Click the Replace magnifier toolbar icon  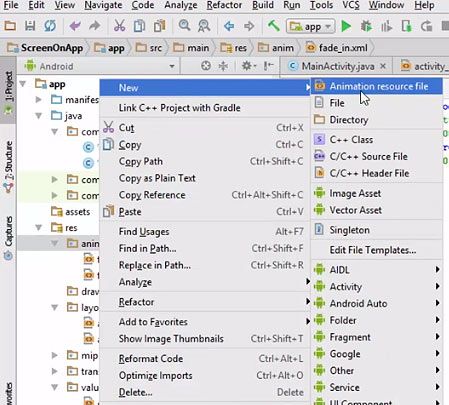pos(204,26)
